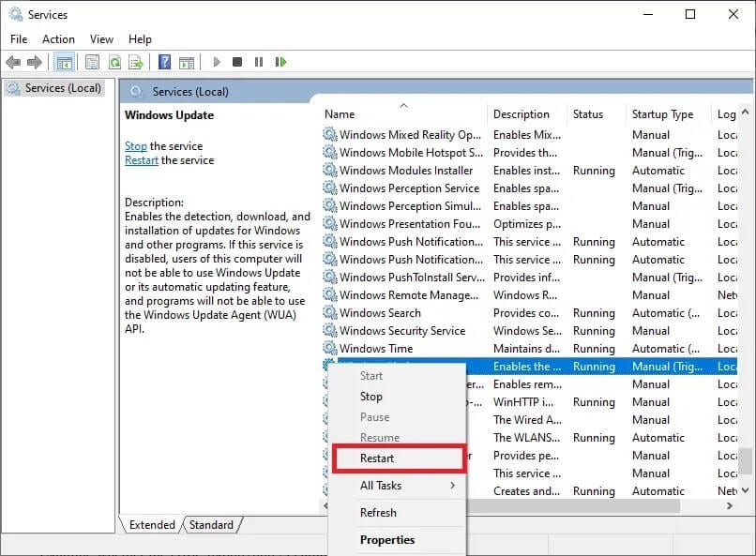Click gear icon beside Windows Security Service

(x=330, y=331)
